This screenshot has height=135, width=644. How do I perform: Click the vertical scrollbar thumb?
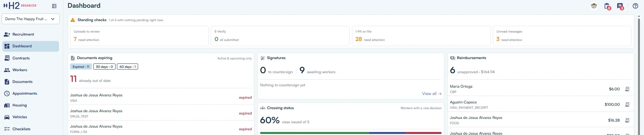[639, 77]
